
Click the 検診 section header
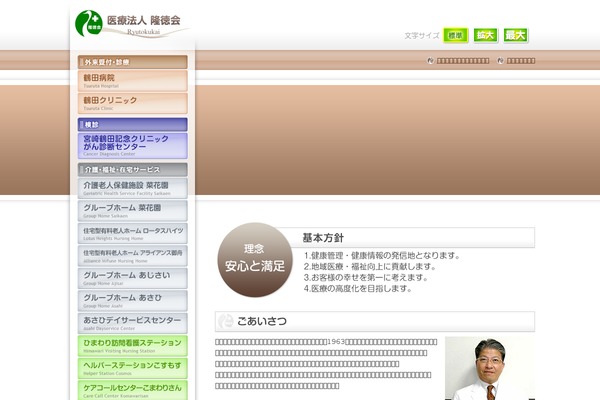pos(132,125)
